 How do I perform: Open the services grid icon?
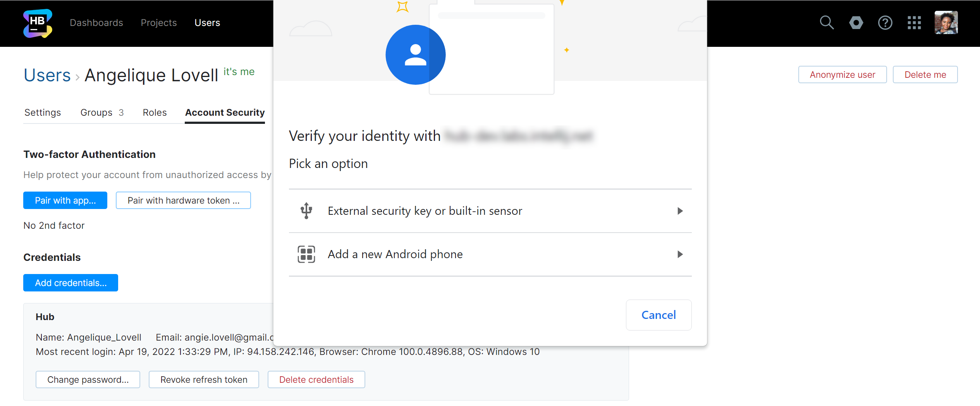(x=915, y=22)
